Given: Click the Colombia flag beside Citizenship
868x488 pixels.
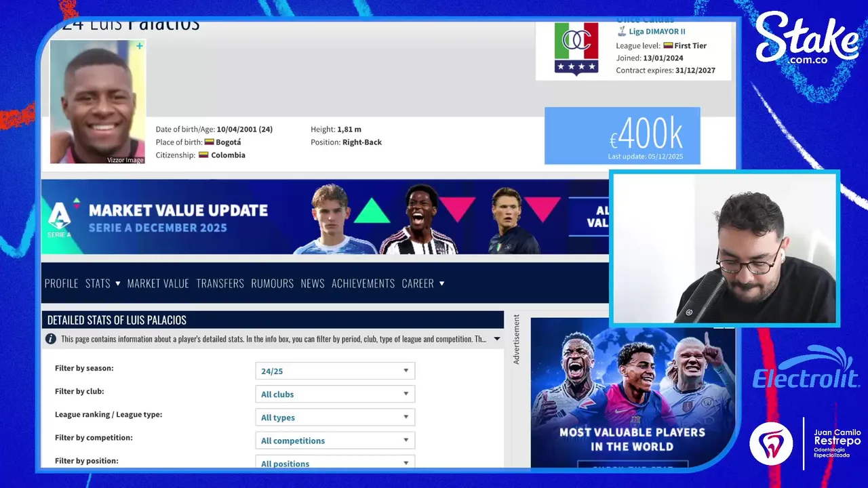Looking at the screenshot, I should click(203, 155).
